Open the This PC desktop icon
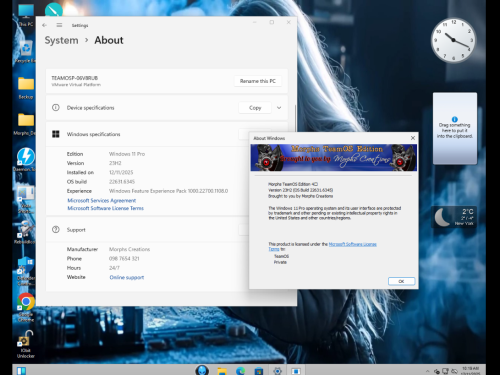Viewport: 500px width, 375px height. click(x=26, y=15)
